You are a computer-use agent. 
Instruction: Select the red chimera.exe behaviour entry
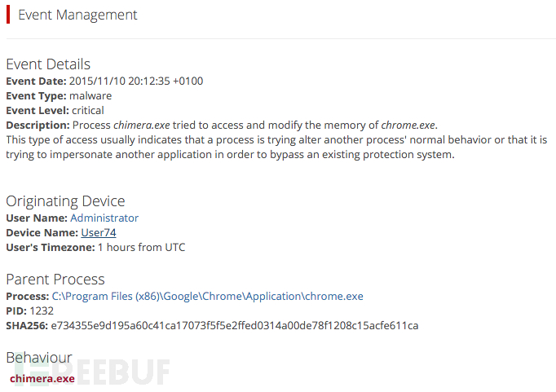tap(42, 378)
